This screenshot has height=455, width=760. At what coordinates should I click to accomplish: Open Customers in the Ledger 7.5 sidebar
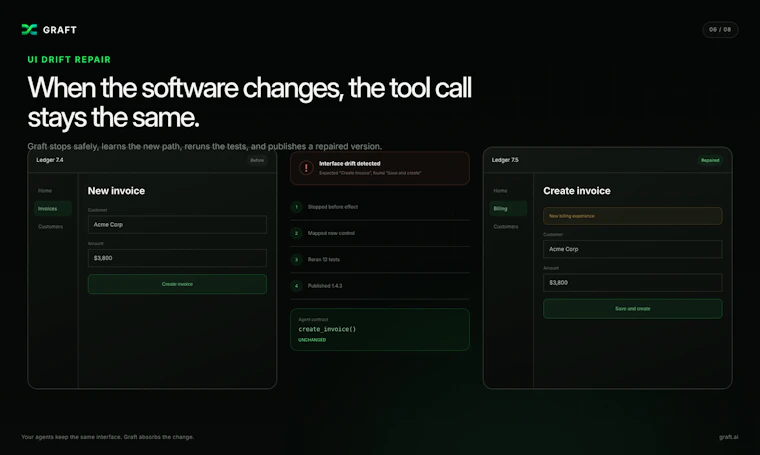click(x=506, y=226)
